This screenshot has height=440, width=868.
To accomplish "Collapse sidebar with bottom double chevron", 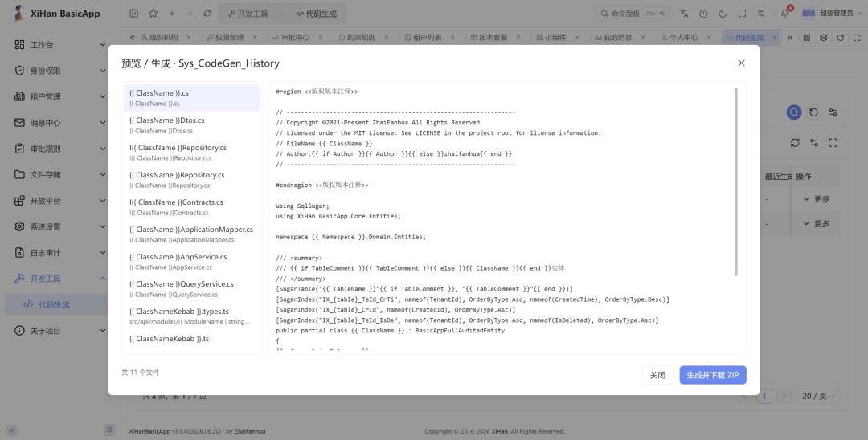I will click(11, 430).
